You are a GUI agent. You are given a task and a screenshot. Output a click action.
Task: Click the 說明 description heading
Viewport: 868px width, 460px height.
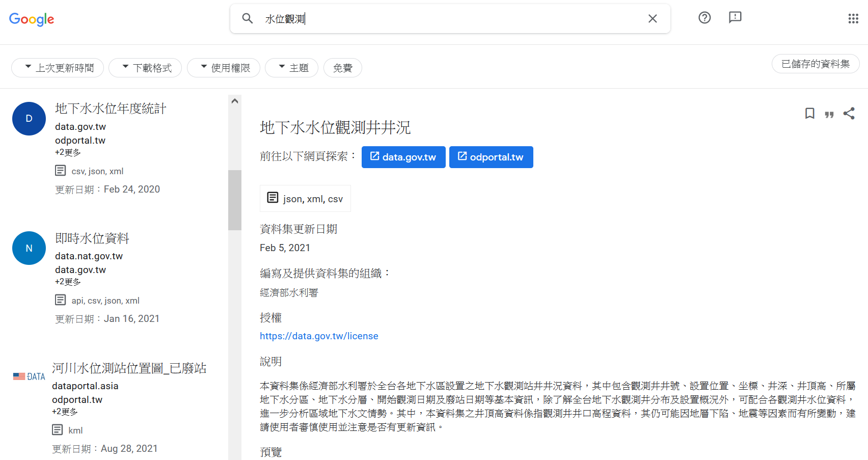[x=271, y=362]
